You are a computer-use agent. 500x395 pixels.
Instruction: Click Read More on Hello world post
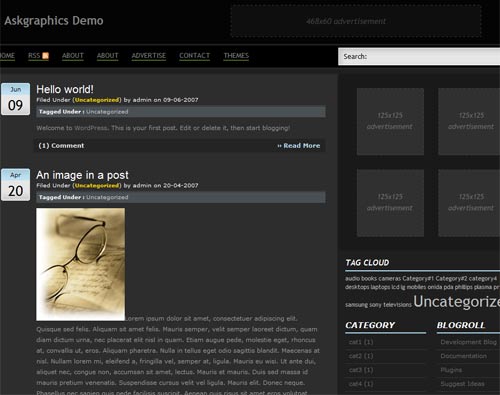coord(299,146)
